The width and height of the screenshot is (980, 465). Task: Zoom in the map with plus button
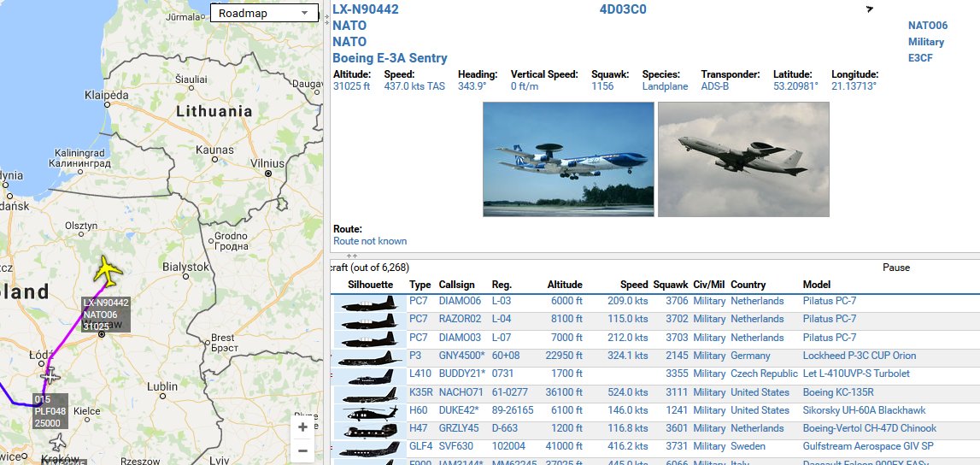pyautogui.click(x=302, y=427)
